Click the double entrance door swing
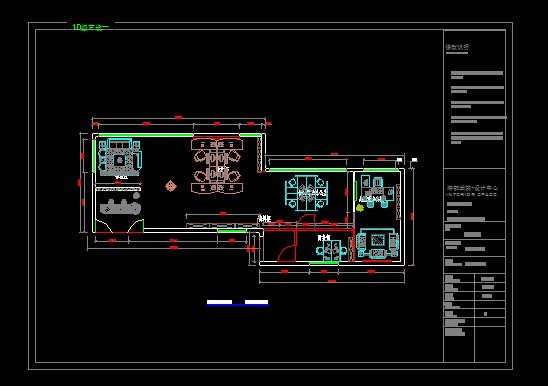This screenshot has height=386, width=548. (120, 226)
